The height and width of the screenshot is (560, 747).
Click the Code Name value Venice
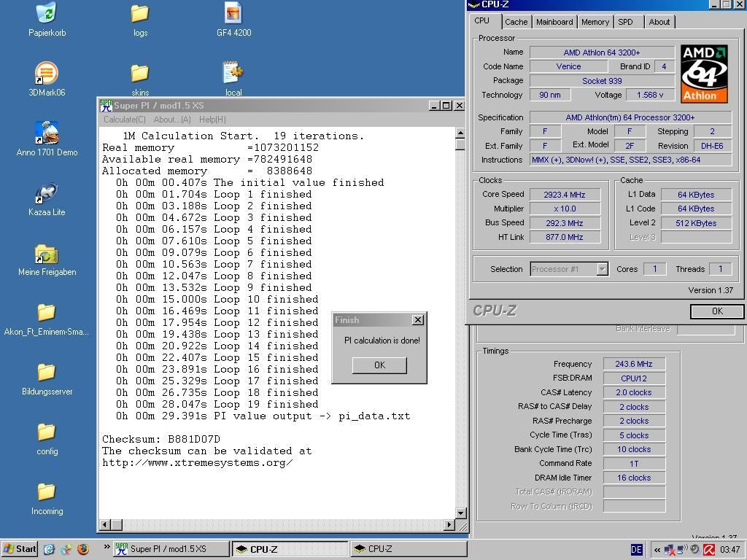pyautogui.click(x=568, y=66)
